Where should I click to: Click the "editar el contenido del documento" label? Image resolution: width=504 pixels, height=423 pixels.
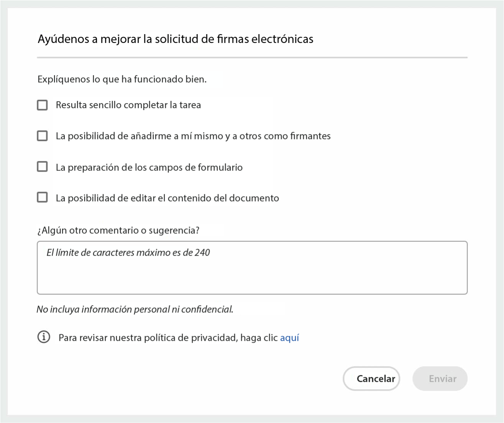pos(167,198)
